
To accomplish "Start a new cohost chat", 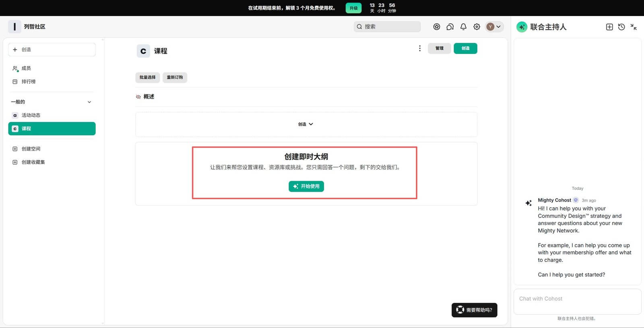I will 609,27.
